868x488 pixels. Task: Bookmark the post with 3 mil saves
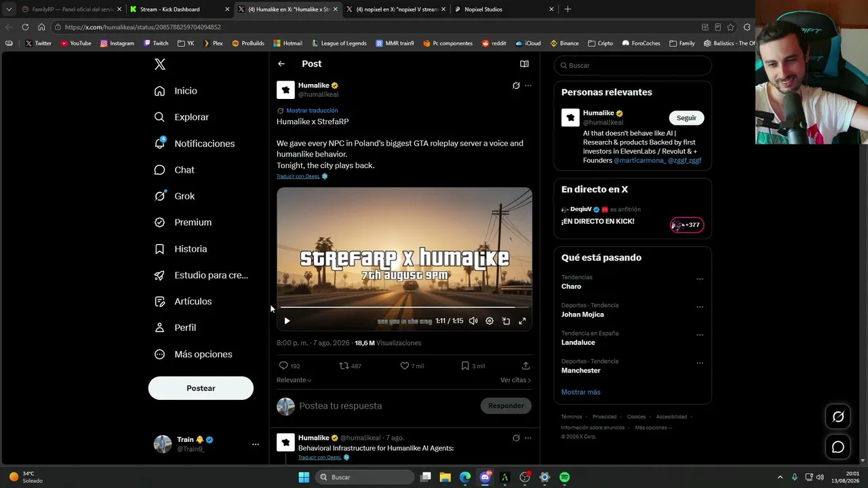pyautogui.click(x=465, y=366)
